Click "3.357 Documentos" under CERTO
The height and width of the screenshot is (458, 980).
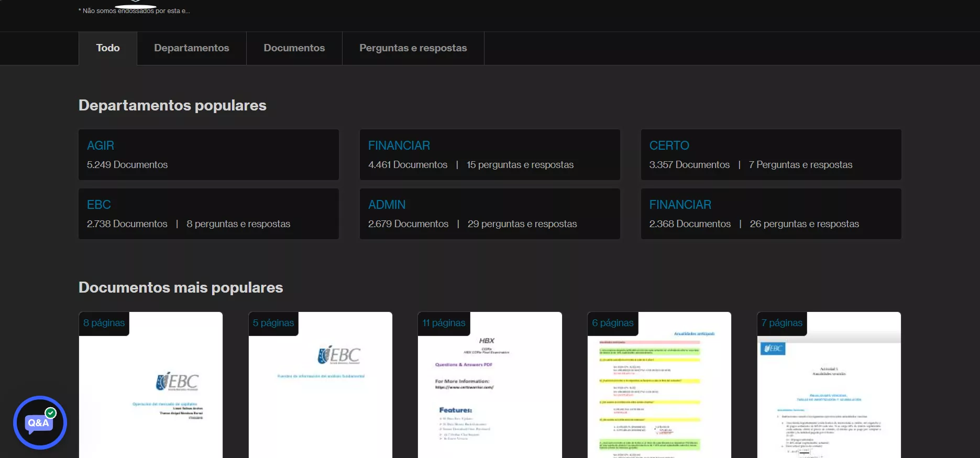(x=689, y=165)
